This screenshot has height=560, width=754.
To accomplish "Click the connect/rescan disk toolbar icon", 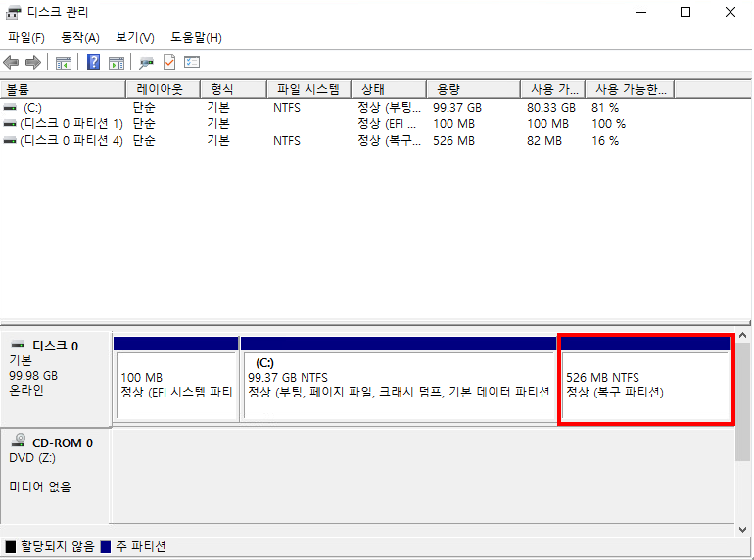I will click(146, 62).
